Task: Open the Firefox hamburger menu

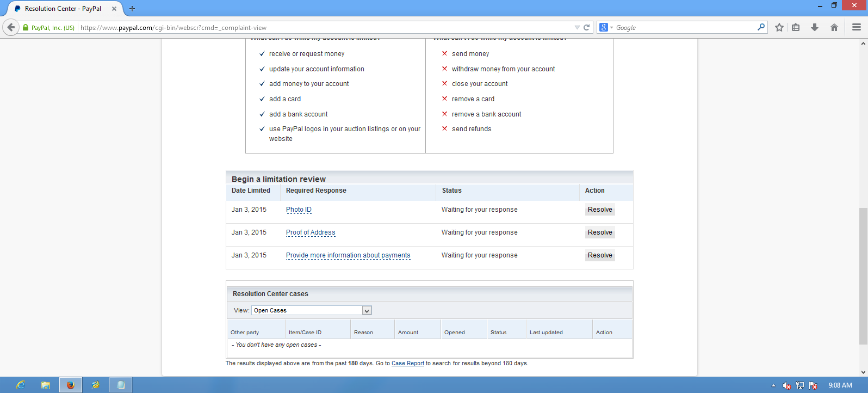Action: (857, 27)
